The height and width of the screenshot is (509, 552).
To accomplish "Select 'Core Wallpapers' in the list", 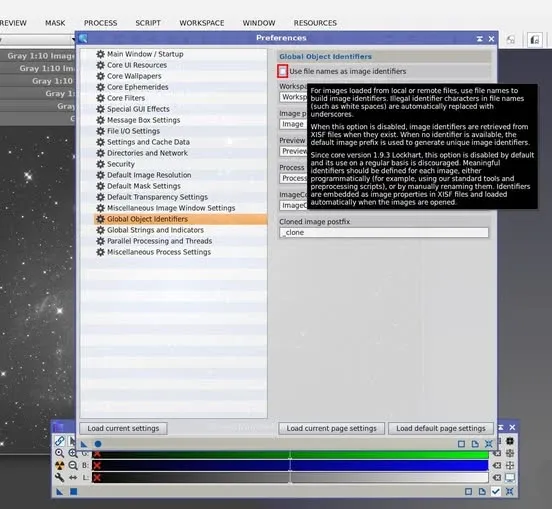I will point(134,76).
